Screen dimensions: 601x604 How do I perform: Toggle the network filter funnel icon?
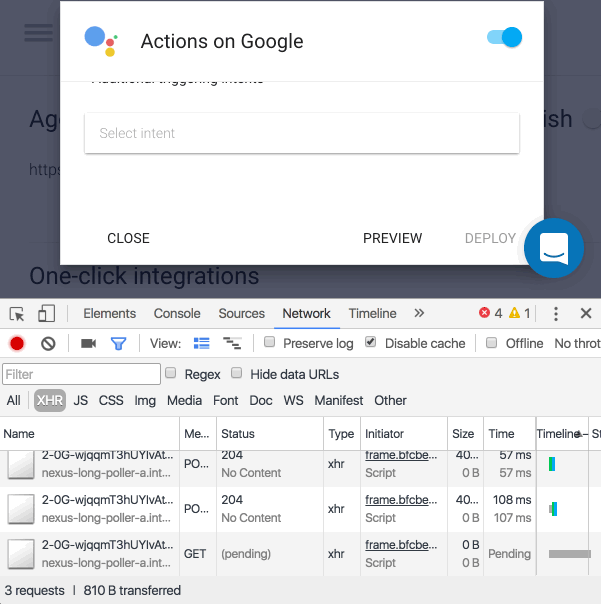click(118, 344)
